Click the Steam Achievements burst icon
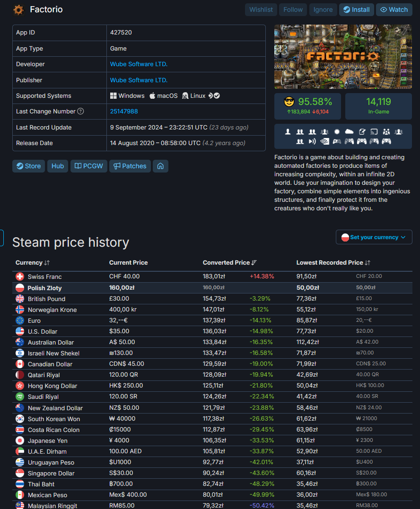The image size is (420, 509). coord(337,131)
